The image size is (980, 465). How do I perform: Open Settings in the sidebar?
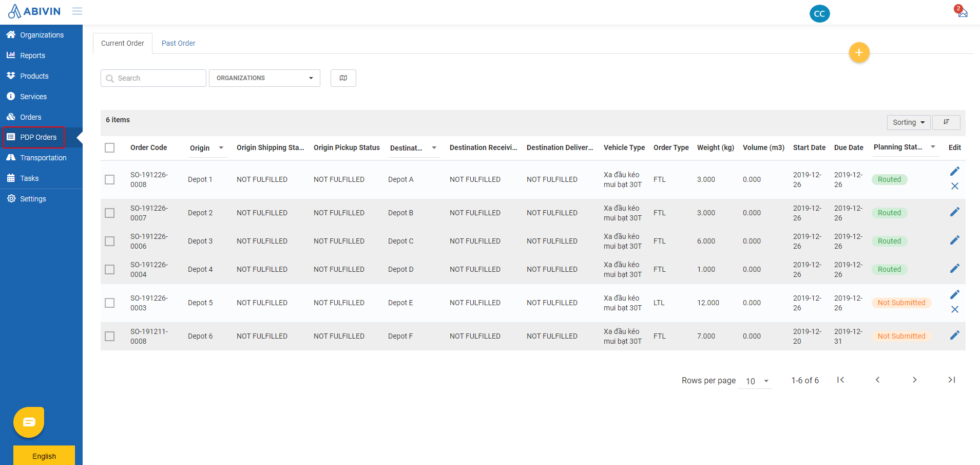click(41, 199)
